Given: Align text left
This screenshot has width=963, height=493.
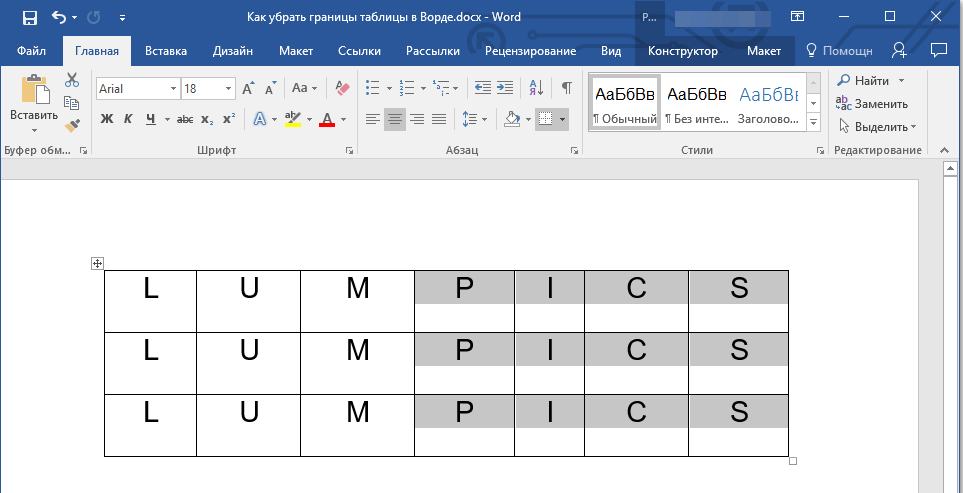Looking at the screenshot, I should 373,119.
